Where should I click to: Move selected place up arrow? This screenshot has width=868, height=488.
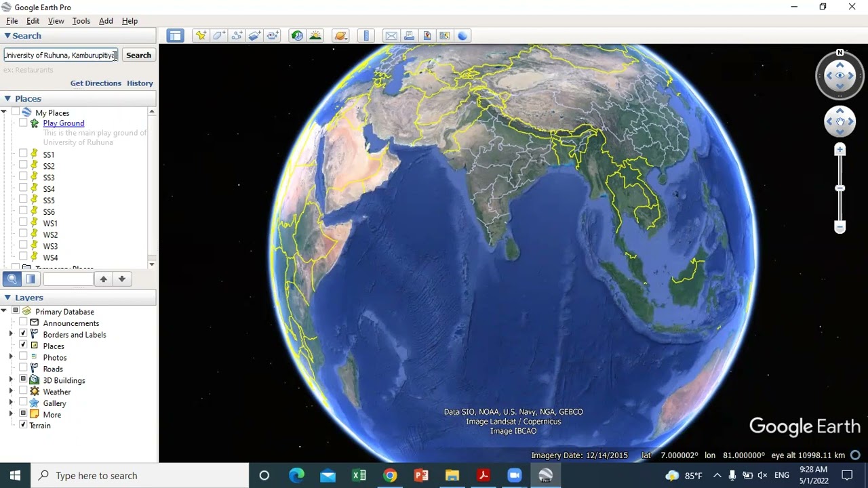tap(103, 279)
